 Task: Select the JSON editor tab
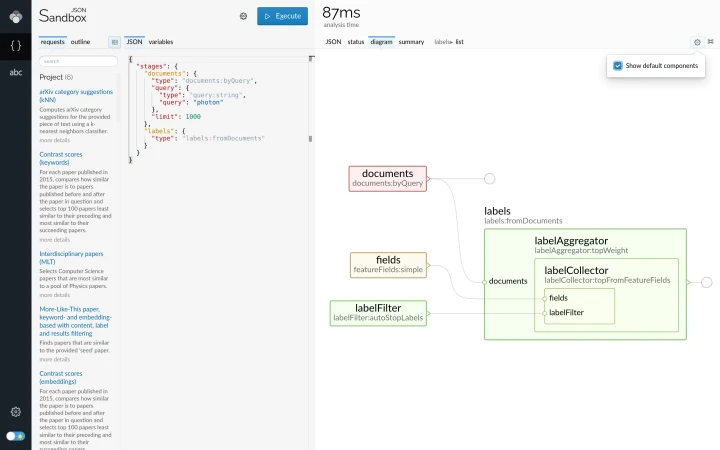pos(135,42)
